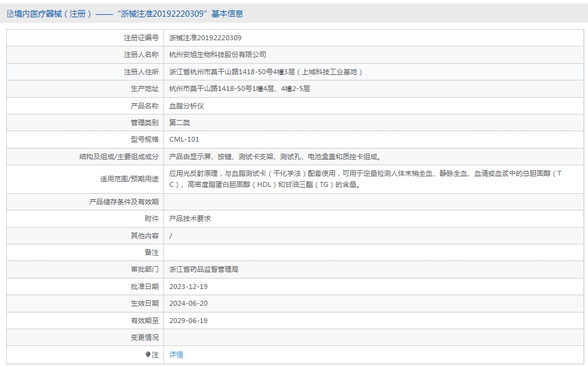Click the 备注 label cell
Viewport: 588px width, 367px height.
pos(85,253)
